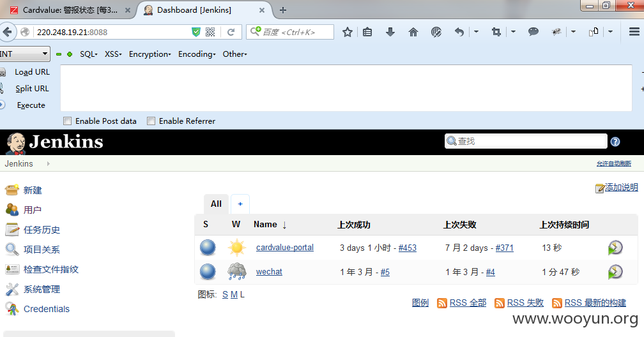The width and height of the screenshot is (644, 337).
Task: Enable Post data checkbox
Action: click(x=67, y=121)
